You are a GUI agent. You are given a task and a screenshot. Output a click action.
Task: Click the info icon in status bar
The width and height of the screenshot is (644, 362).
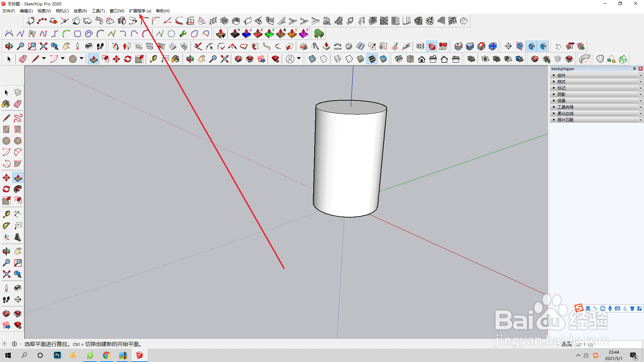click(14, 344)
